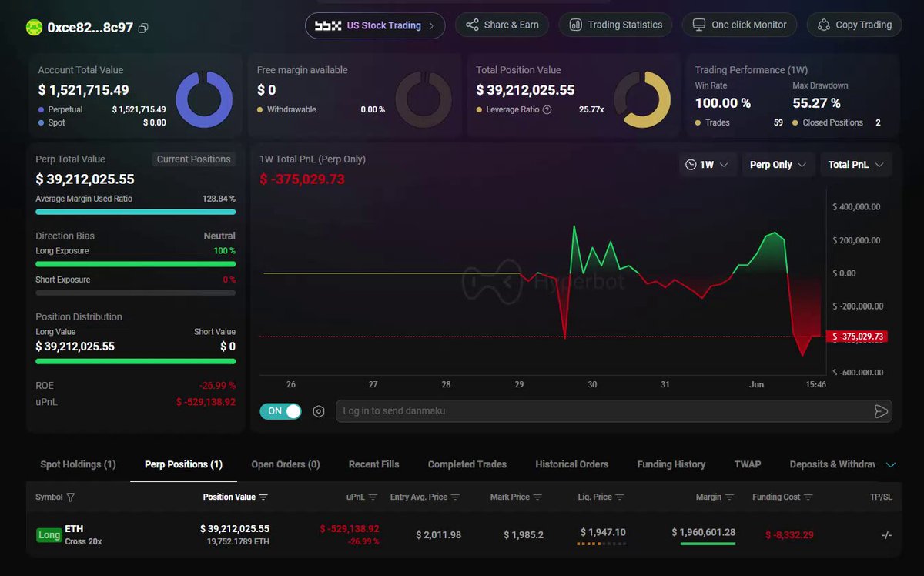Open Completed Trades tab

point(467,464)
